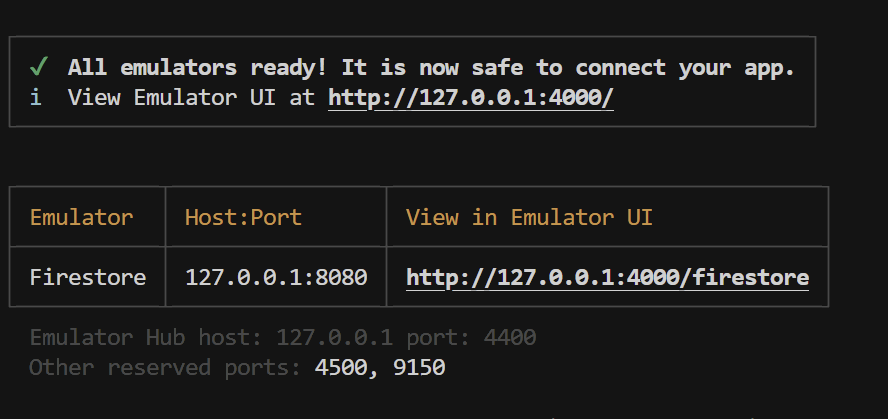Click the 'Emulator' column header
Screen dimensions: 888x419
tap(81, 217)
